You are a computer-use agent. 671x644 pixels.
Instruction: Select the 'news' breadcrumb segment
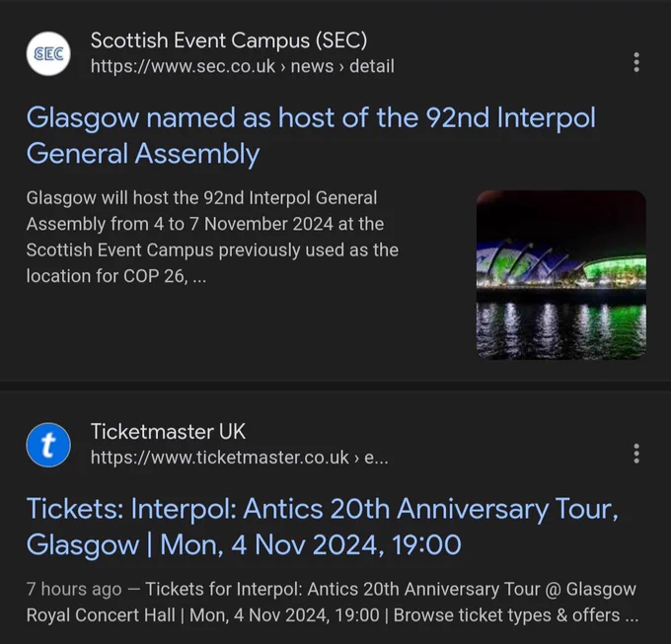pos(312,66)
